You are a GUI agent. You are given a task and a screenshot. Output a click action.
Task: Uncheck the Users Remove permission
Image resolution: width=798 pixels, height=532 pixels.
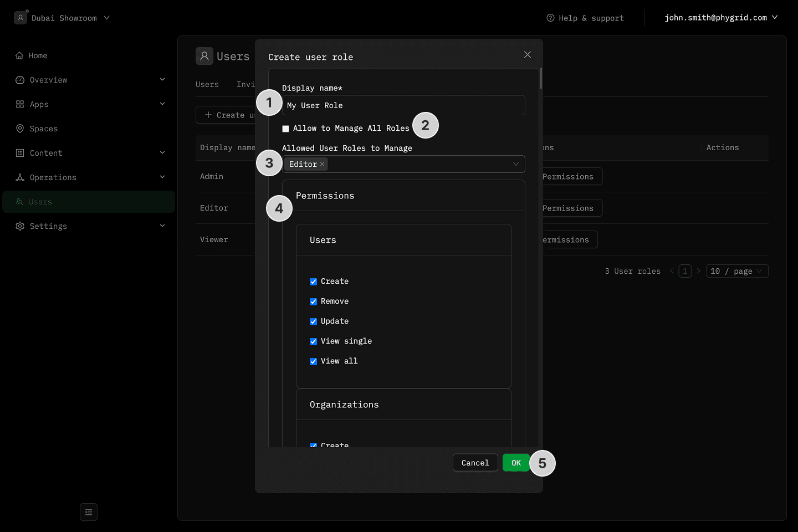click(x=314, y=301)
